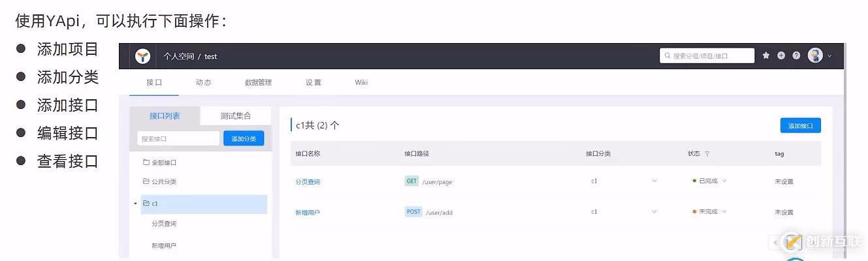Go to the 设置 tab
The width and height of the screenshot is (868, 261).
coord(313,82)
